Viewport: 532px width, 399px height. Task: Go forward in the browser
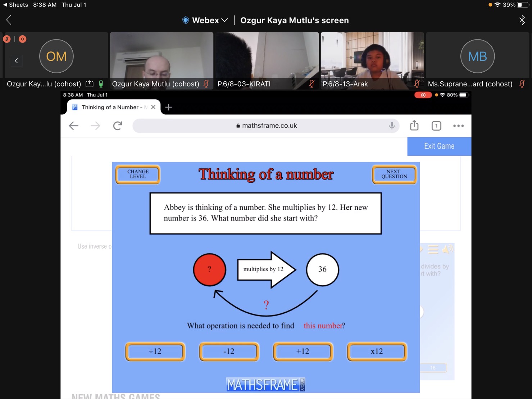coord(95,126)
